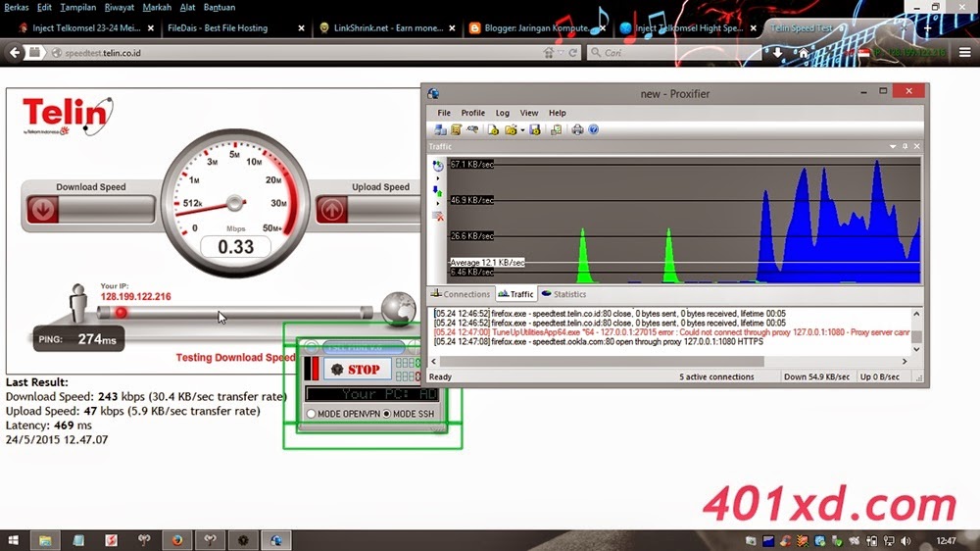Click the checklist clipboard icon in Proxifier toolbar
The height and width of the screenshot is (551, 980).
[x=556, y=129]
